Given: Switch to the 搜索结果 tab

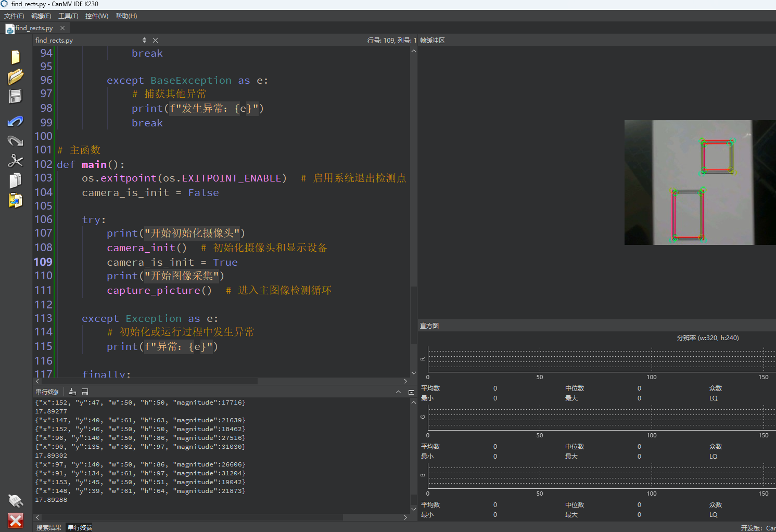Looking at the screenshot, I should tap(48, 527).
